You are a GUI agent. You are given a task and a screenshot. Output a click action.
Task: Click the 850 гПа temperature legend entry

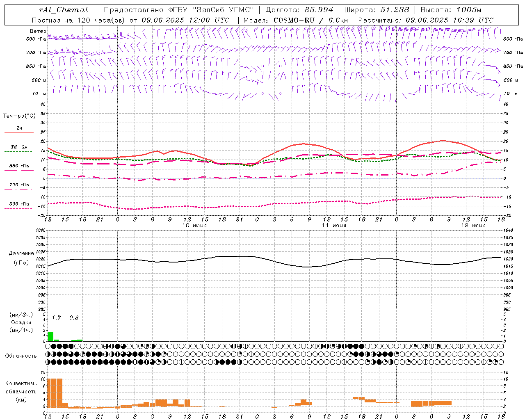(x=19, y=166)
